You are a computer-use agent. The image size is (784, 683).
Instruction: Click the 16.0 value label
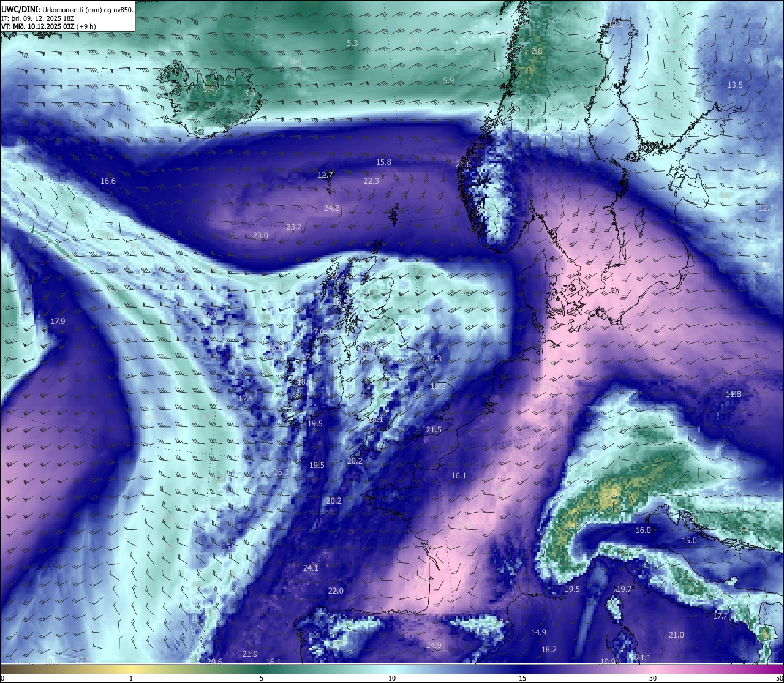point(643,530)
